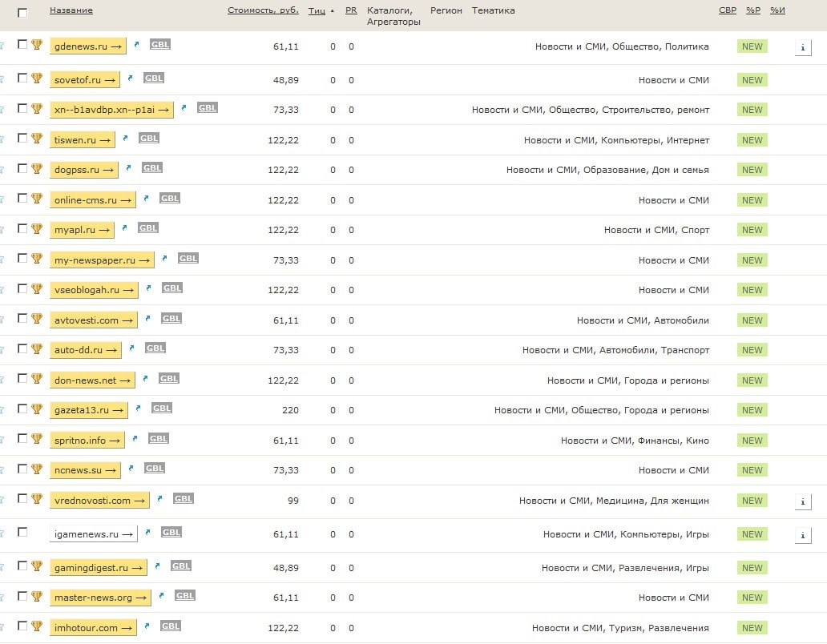
Task: Open the external link icon next to sovetof.ru
Action: tap(131, 78)
